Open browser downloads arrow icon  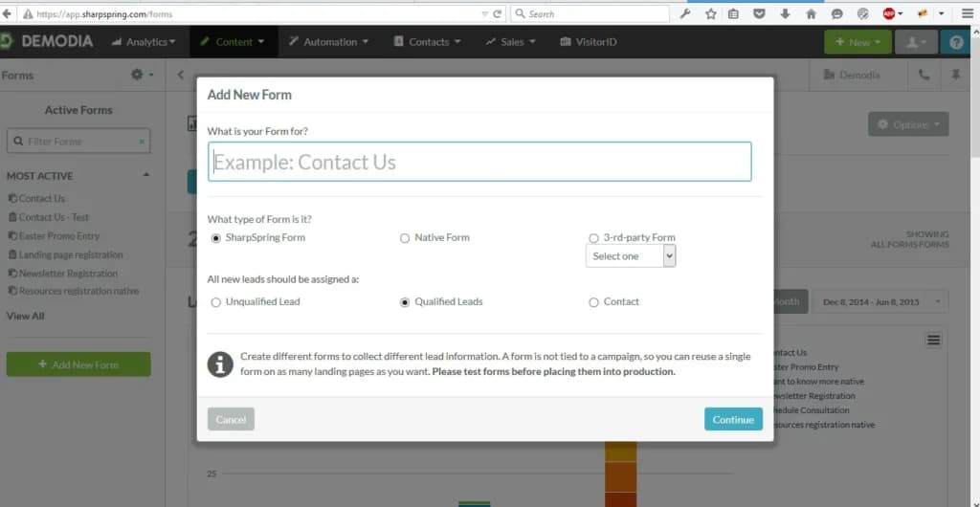coord(785,13)
